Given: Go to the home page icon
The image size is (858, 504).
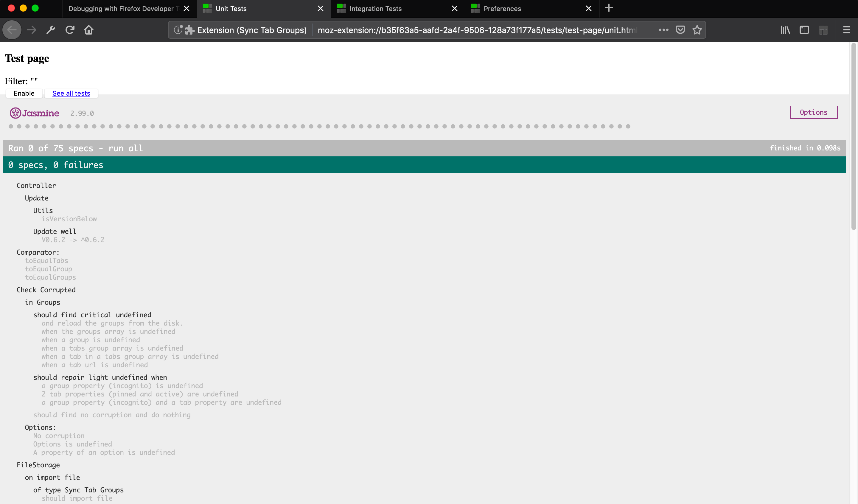Looking at the screenshot, I should 89,30.
